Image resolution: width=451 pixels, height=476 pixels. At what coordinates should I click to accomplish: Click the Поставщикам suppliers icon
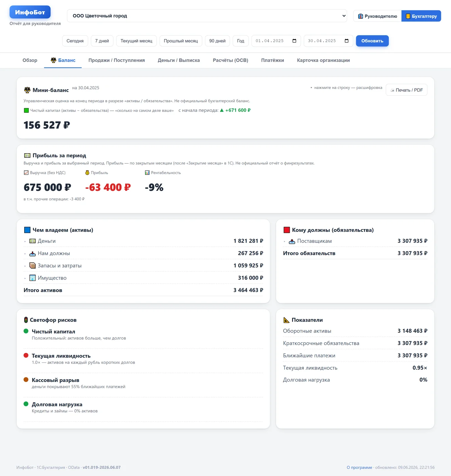[292, 241]
